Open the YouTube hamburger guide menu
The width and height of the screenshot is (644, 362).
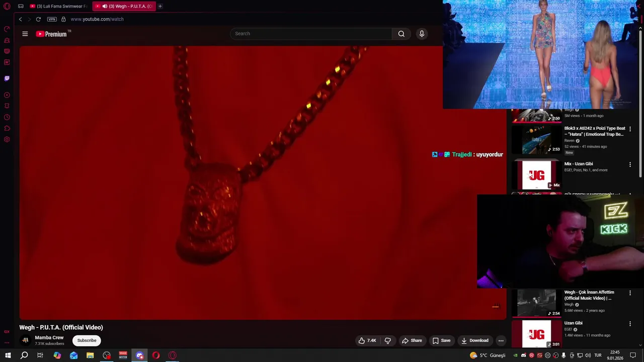tap(25, 34)
